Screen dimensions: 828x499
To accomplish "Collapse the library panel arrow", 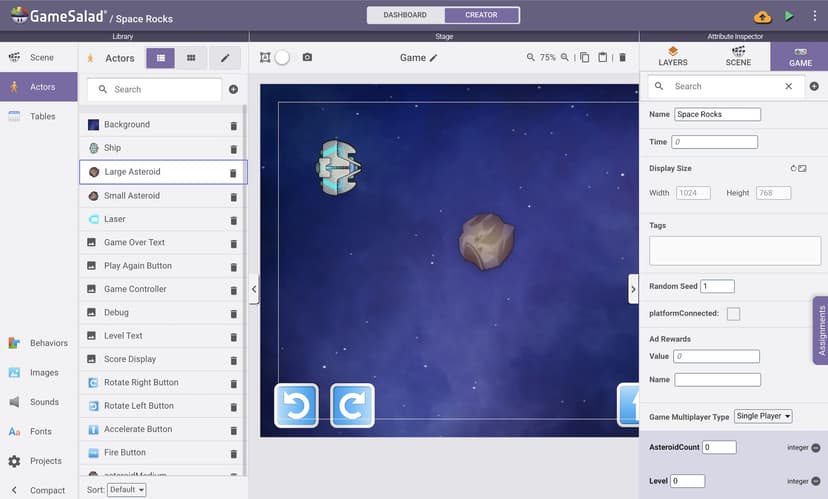I will click(254, 289).
